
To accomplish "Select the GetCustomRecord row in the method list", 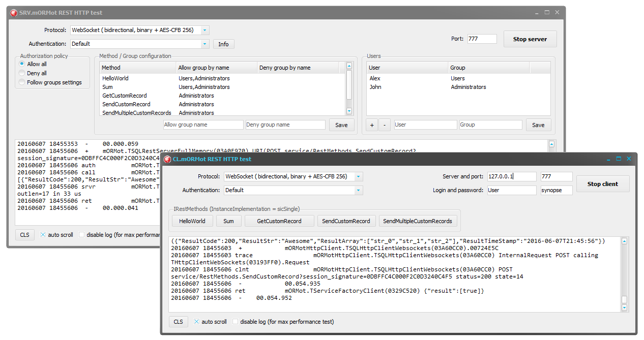I will click(x=125, y=96).
